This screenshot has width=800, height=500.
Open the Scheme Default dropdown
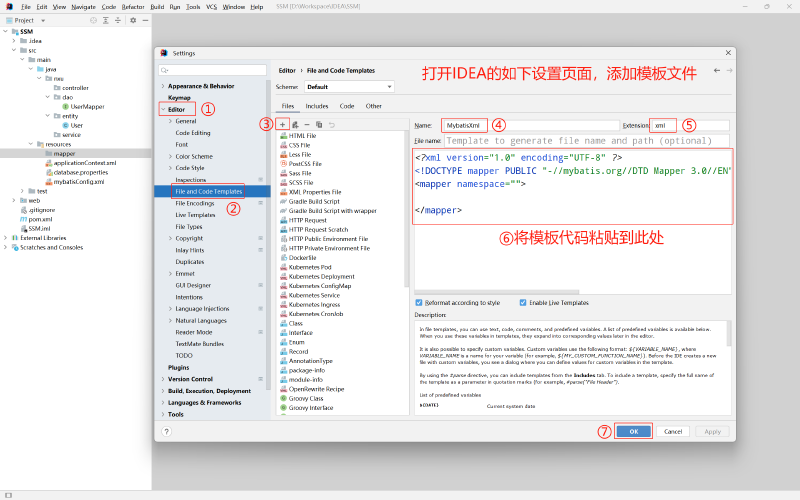tap(349, 87)
